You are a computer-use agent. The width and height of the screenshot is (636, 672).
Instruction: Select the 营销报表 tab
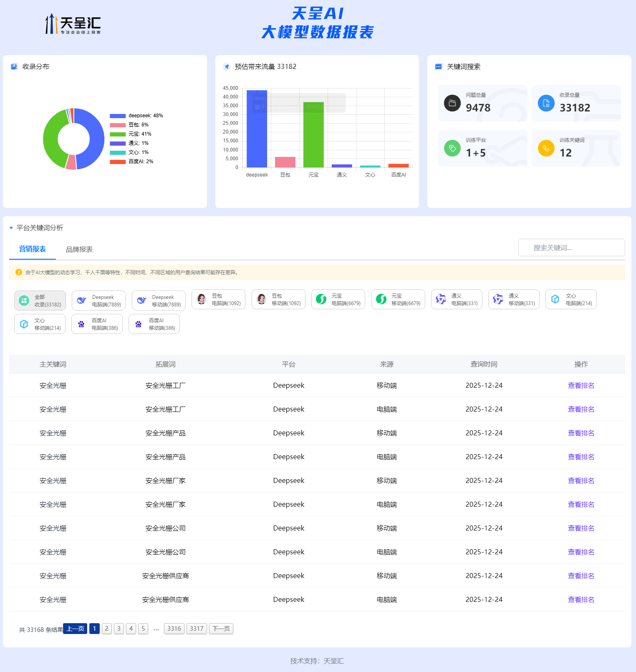(33, 249)
